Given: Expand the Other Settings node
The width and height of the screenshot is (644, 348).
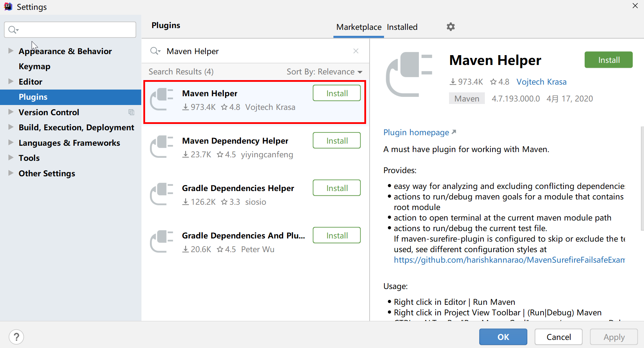Looking at the screenshot, I should coord(11,173).
